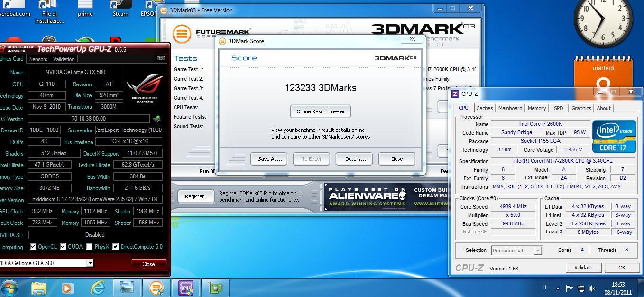Image resolution: width=644 pixels, height=297 pixels.
Task: Click the NVIDIA GeForce GTX 580 name field
Action: 75,72
